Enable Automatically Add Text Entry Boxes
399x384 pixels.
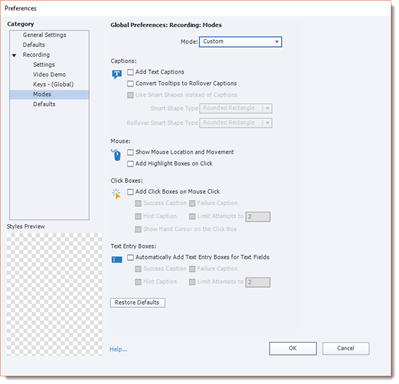click(x=130, y=257)
